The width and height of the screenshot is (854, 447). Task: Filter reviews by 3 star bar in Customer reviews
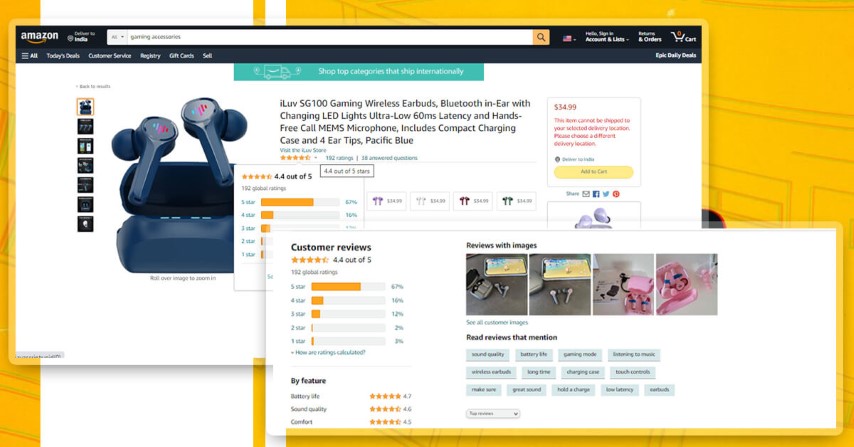[x=348, y=314]
